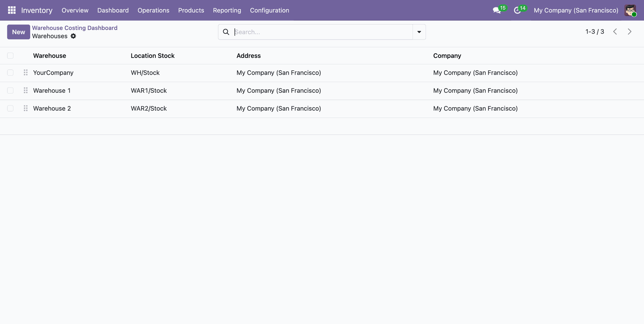
Task: Open the Products menu
Action: (191, 10)
